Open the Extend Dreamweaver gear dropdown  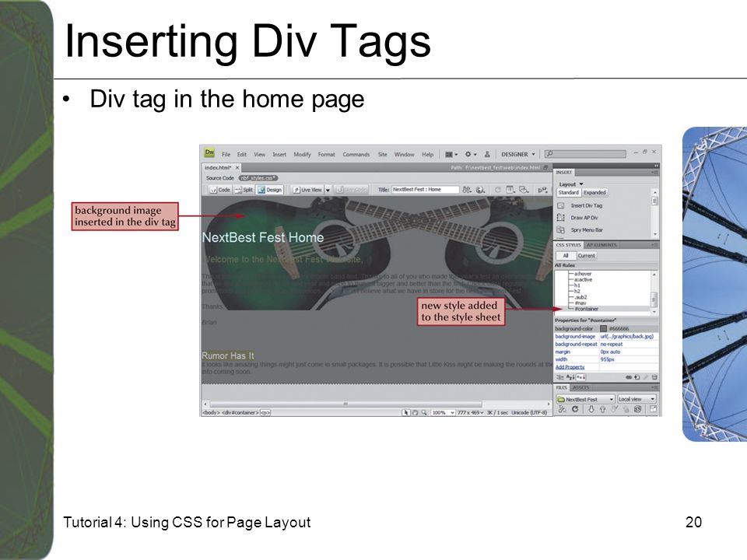point(470,154)
